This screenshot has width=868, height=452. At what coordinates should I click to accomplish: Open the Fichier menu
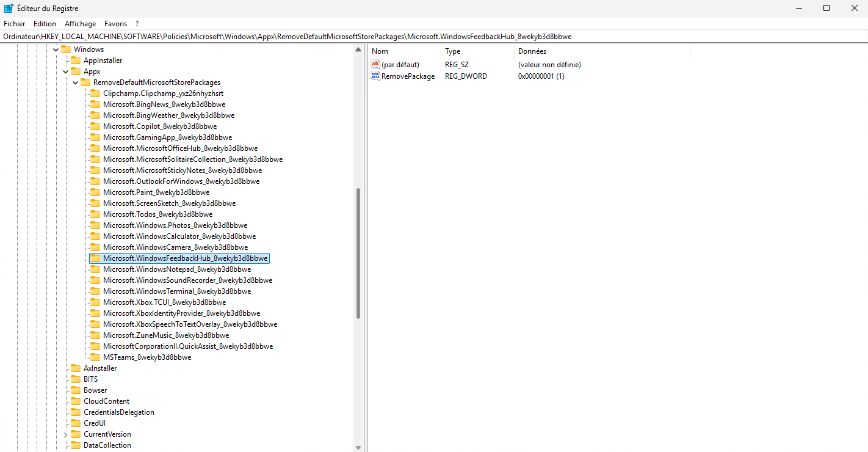point(15,24)
